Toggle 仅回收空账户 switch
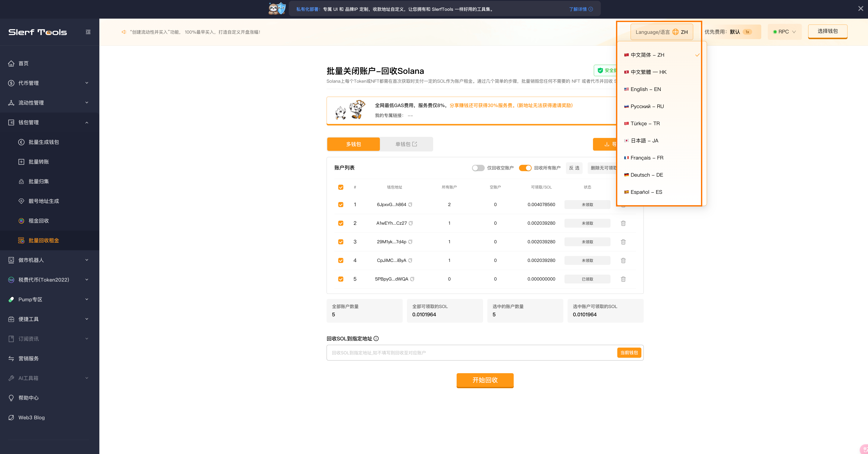868x454 pixels. [478, 168]
